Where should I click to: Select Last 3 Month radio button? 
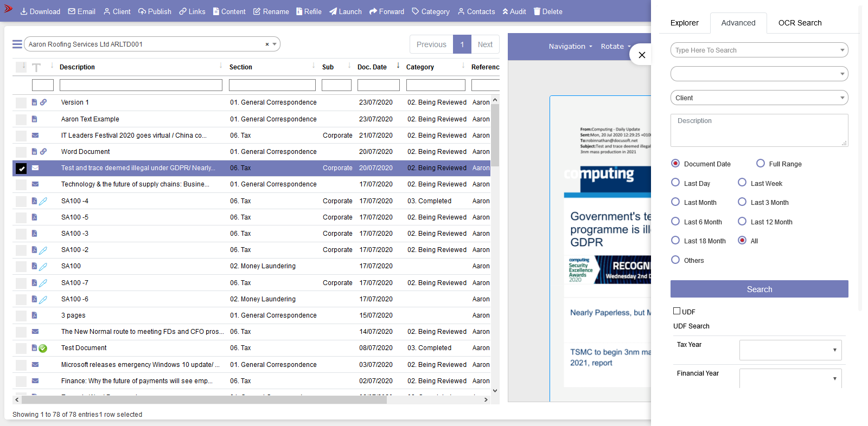click(742, 202)
